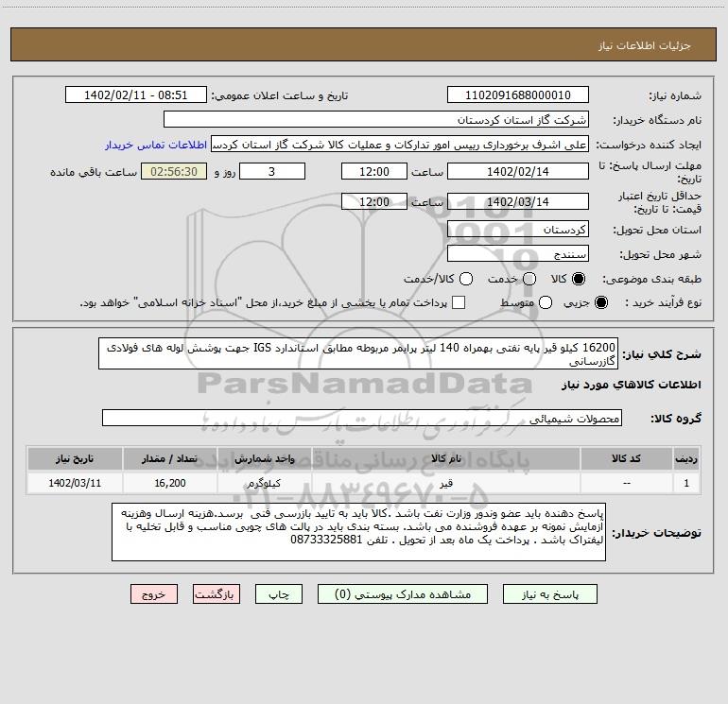Click the goods group field محصولات شیمیائی

[x=362, y=418]
